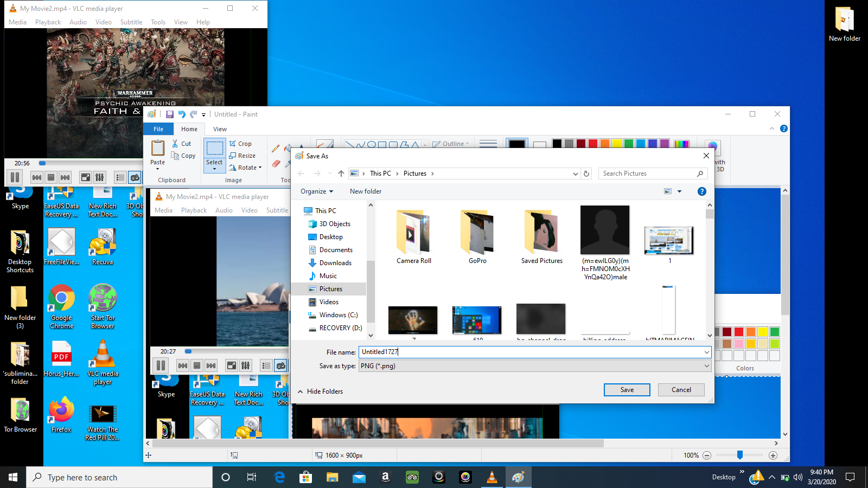Open the Save as type dropdown
The image size is (868, 488).
pos(535,366)
